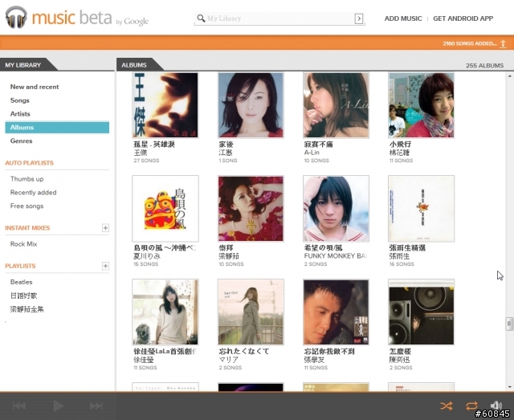Open the Recently added auto playlist
The height and width of the screenshot is (420, 514).
point(34,193)
